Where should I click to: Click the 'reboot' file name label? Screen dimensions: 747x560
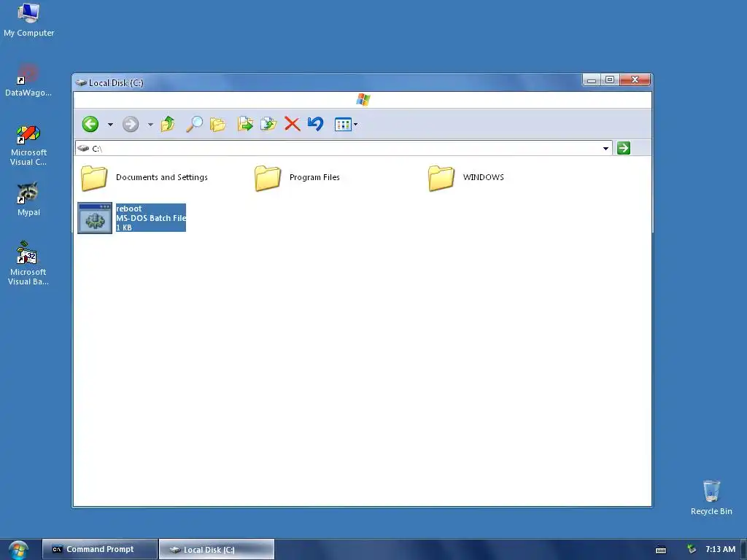[x=129, y=209]
